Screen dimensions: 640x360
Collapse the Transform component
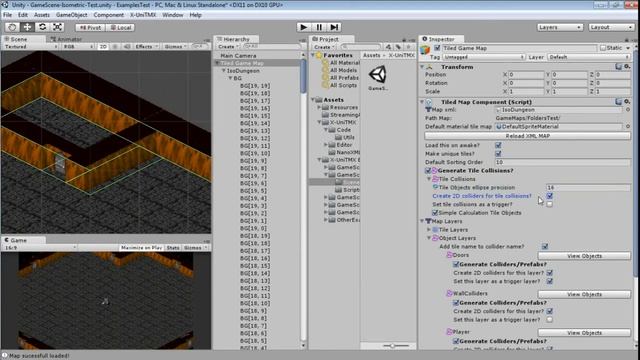pos(422,67)
